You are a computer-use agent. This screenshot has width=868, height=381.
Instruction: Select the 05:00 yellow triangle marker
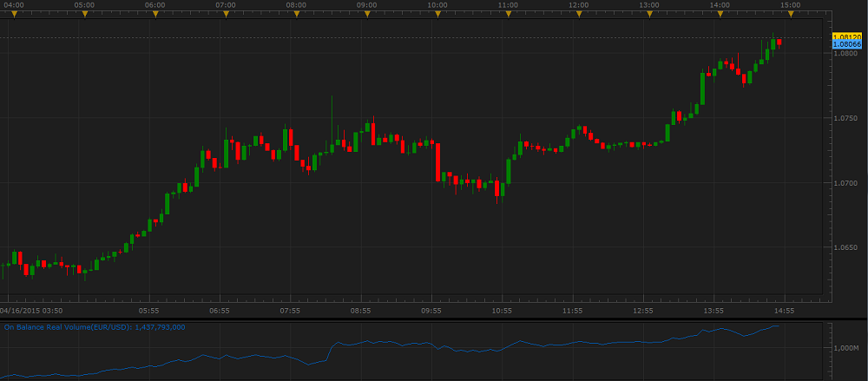84,14
